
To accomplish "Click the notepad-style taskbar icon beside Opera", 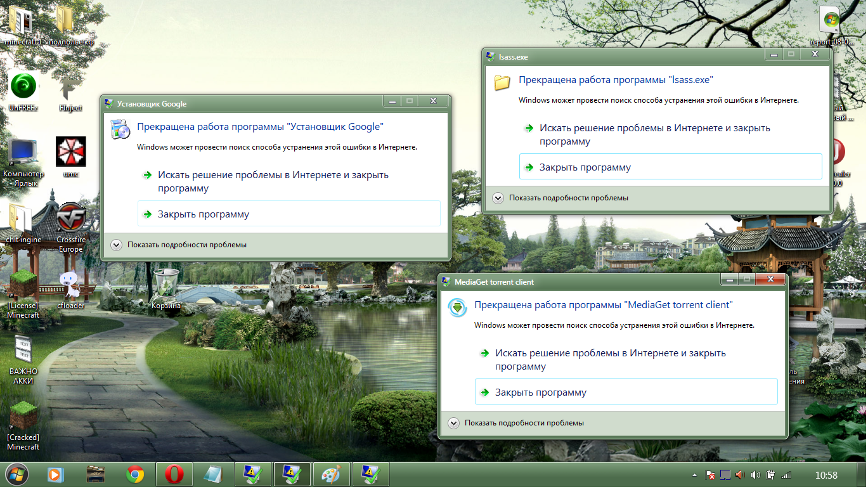I will click(x=214, y=474).
